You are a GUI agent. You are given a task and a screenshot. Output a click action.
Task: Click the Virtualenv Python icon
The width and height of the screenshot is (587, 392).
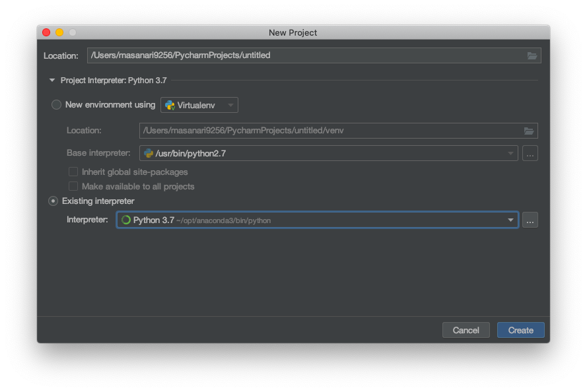click(170, 105)
